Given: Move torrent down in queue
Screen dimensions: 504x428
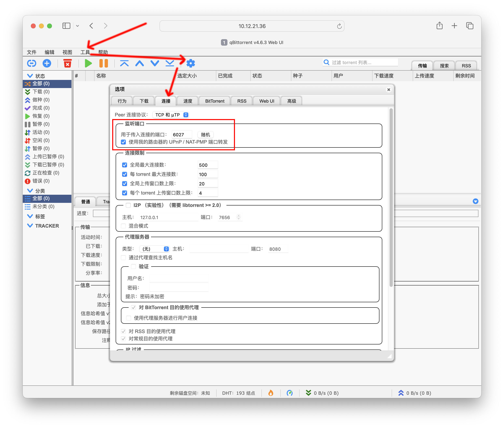Looking at the screenshot, I should point(155,63).
